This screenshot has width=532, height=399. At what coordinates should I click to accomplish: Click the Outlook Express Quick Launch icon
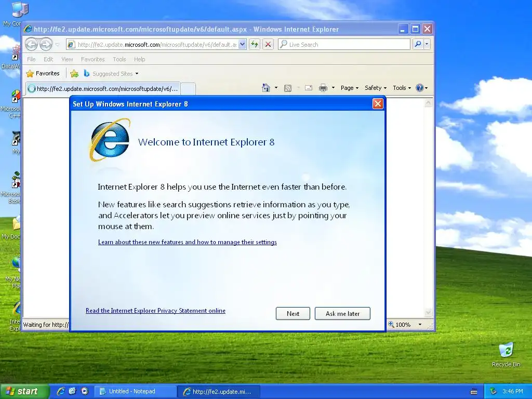coord(73,391)
